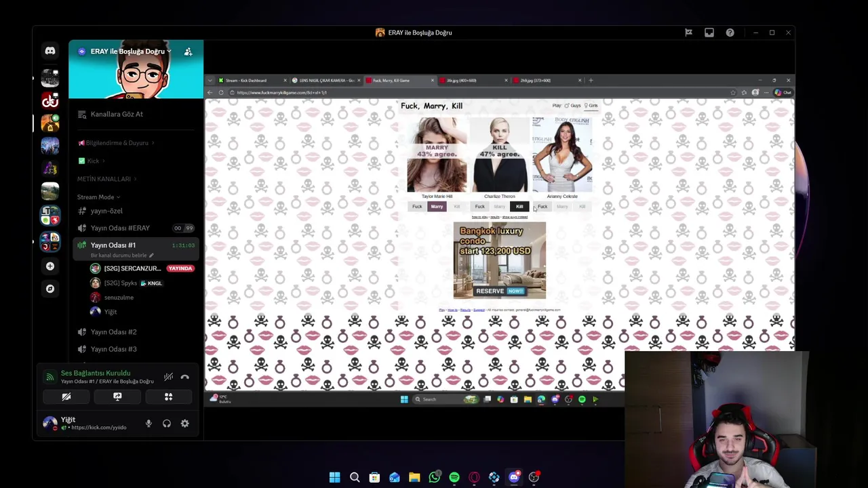Add a server with plus icon
Screen dimensions: 868x488
[x=50, y=266]
